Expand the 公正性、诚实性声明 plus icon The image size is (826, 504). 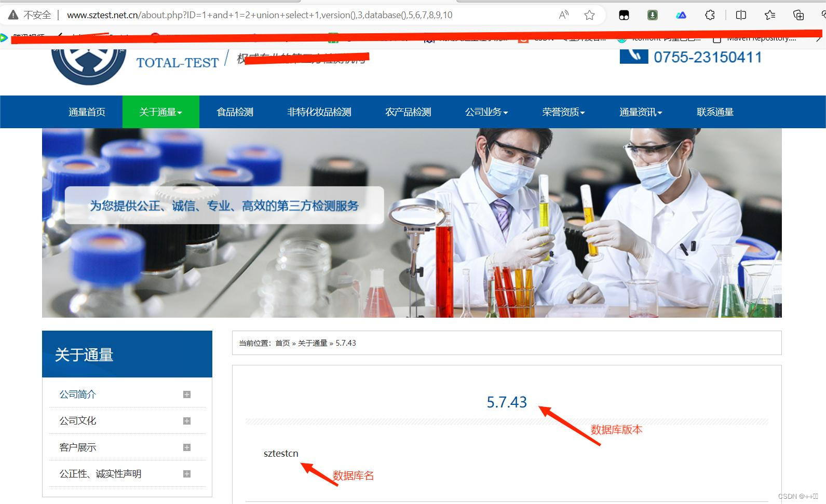tap(187, 474)
